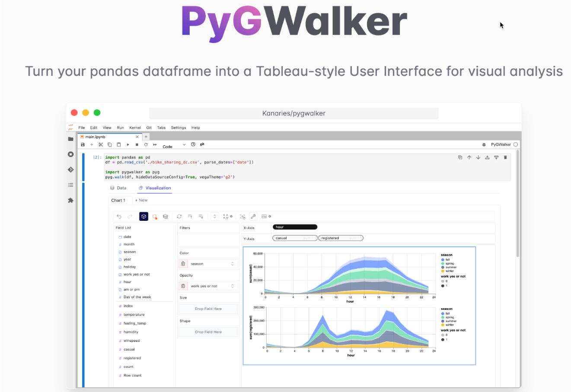Open the layout size settings icon

pyautogui.click(x=228, y=217)
